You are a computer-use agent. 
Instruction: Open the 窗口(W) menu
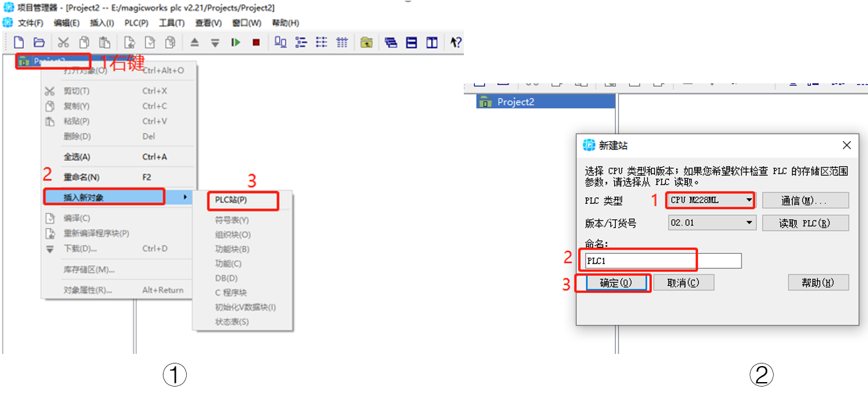[x=247, y=23]
